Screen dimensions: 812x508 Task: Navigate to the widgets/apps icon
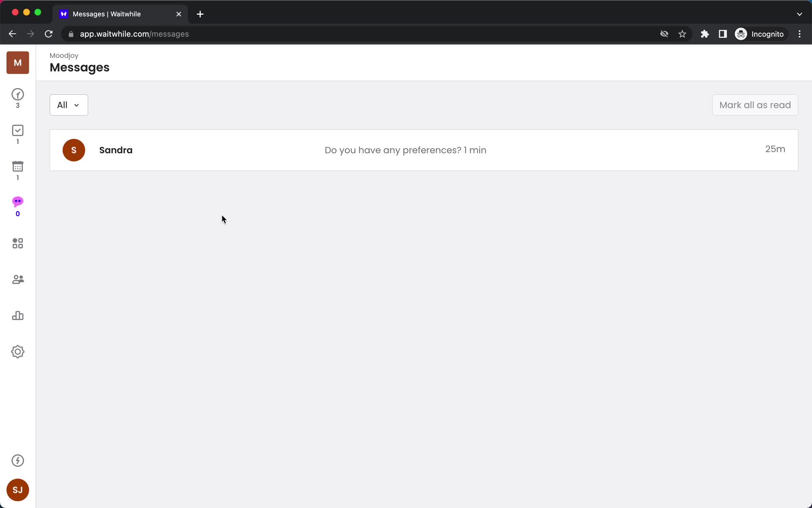click(17, 243)
